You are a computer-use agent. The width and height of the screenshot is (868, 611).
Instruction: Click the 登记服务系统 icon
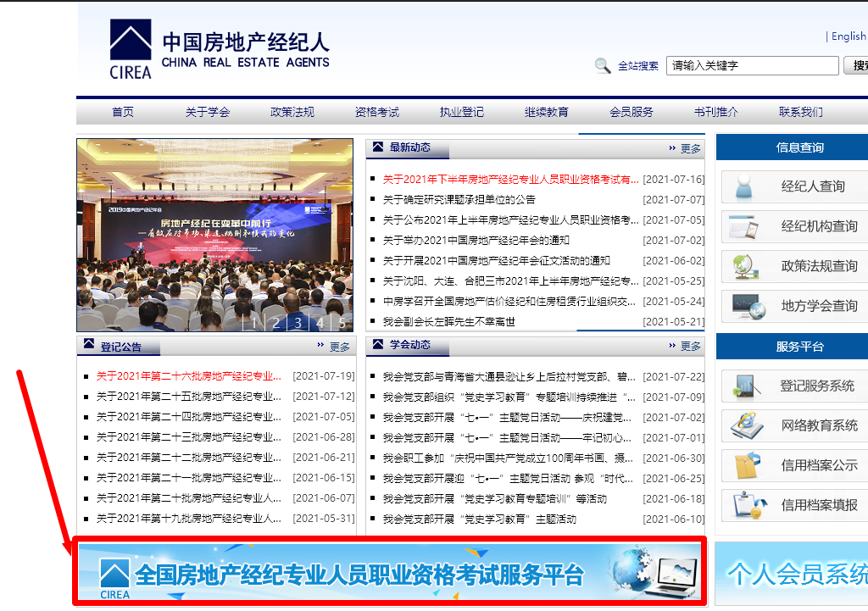click(x=746, y=386)
